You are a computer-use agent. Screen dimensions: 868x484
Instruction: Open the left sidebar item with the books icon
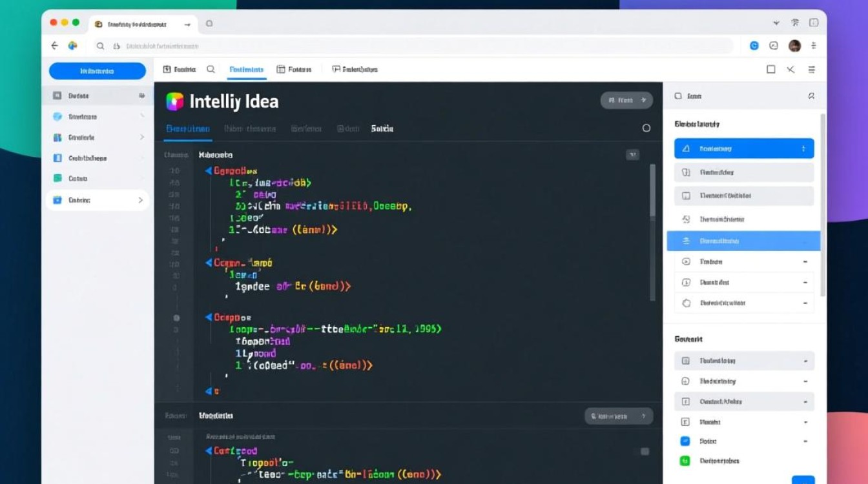(98, 137)
